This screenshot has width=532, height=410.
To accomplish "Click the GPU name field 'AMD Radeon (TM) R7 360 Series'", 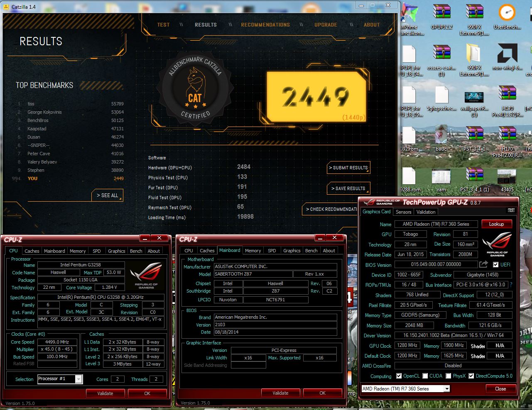I will click(x=436, y=224).
